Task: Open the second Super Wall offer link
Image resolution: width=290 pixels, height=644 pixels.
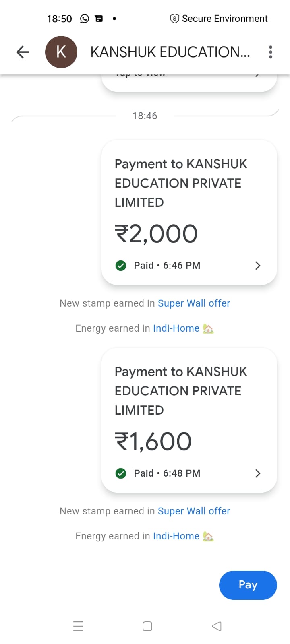Action: pos(194,511)
